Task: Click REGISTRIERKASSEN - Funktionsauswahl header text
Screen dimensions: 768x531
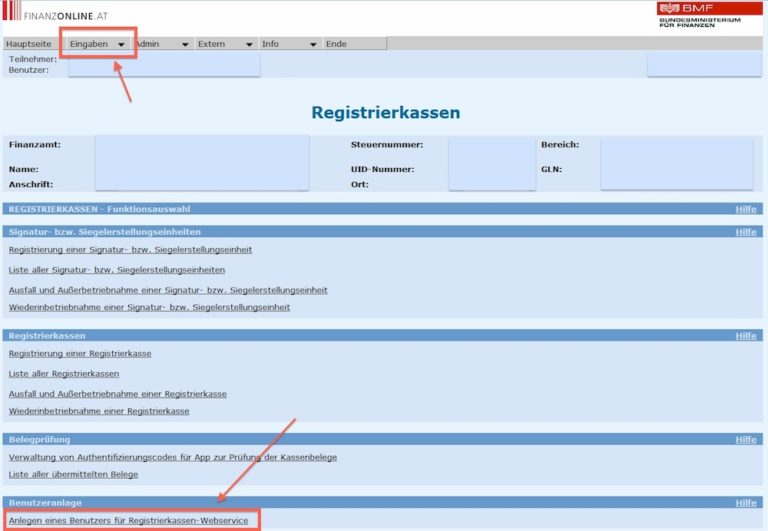Action: [99, 209]
